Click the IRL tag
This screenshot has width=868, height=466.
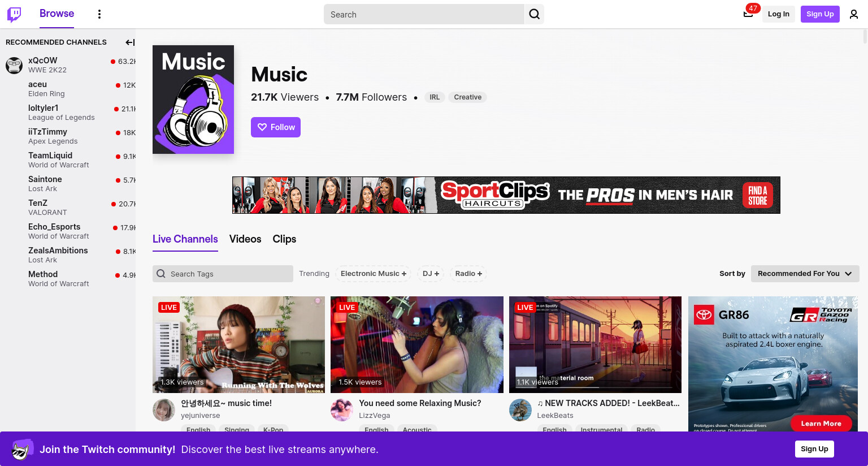pyautogui.click(x=435, y=97)
